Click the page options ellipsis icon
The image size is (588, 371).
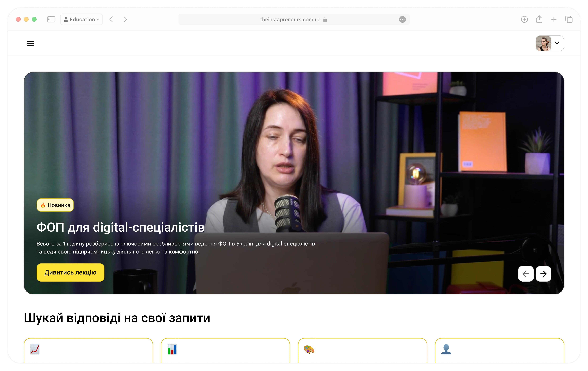(x=402, y=19)
